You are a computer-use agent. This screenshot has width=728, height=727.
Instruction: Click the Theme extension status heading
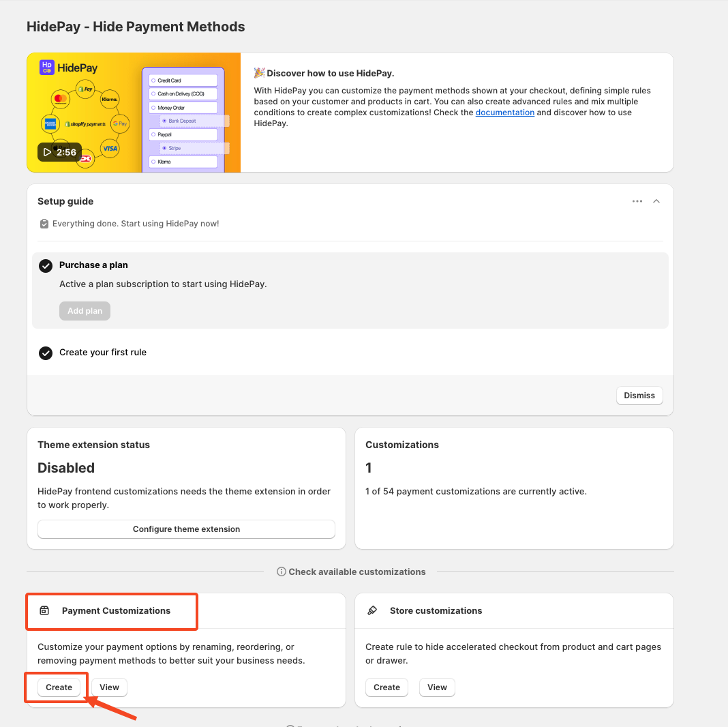94,445
